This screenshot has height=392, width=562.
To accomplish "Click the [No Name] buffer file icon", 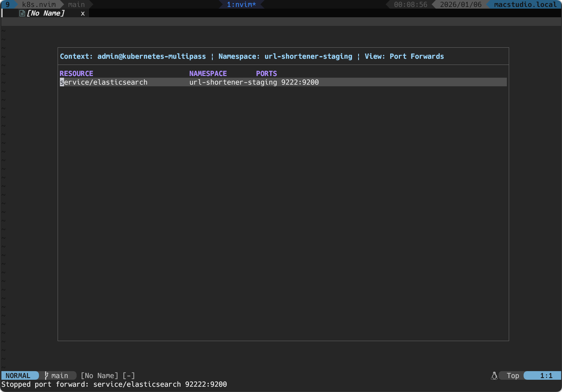I will point(22,13).
